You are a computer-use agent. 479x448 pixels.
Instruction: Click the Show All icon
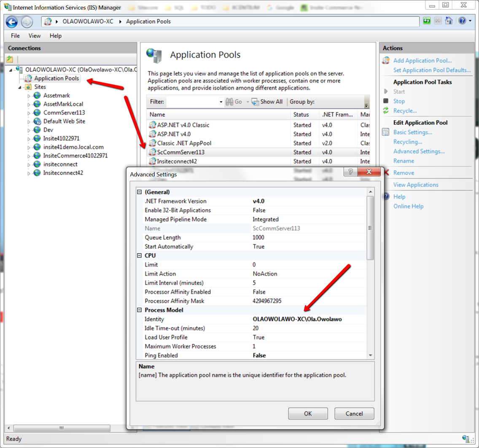point(255,102)
